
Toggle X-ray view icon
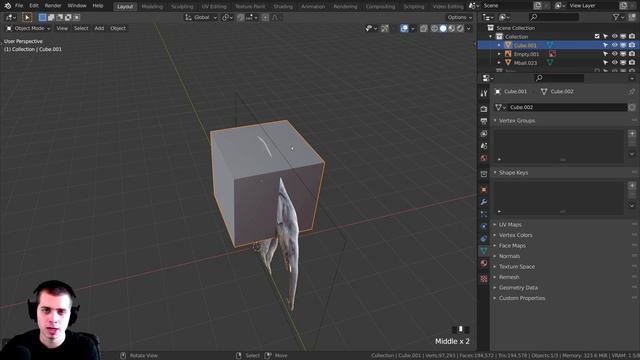click(x=424, y=28)
